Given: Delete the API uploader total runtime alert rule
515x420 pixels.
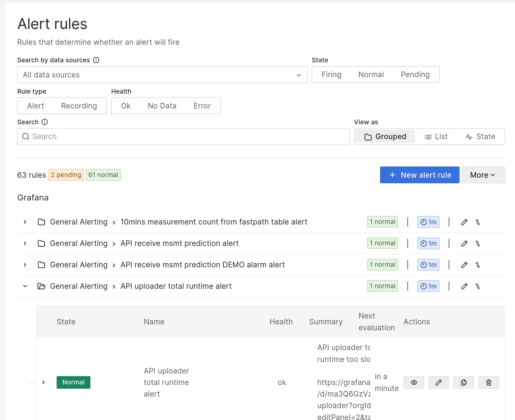Looking at the screenshot, I should coord(489,382).
